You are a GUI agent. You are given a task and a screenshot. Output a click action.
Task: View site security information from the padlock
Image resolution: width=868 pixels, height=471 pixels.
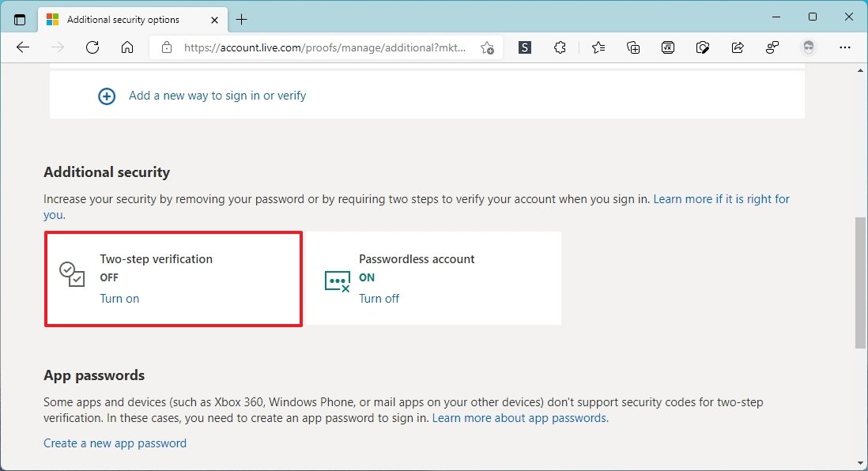click(165, 47)
